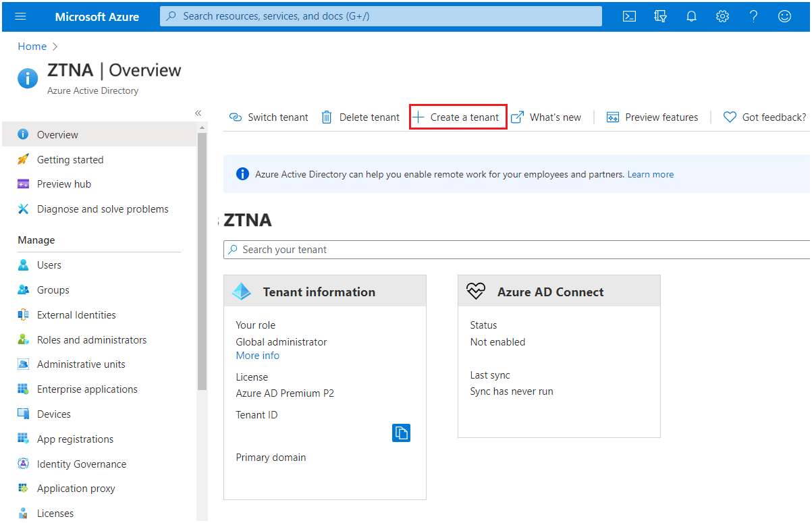Click the 'Global administrator' role text

281,342
